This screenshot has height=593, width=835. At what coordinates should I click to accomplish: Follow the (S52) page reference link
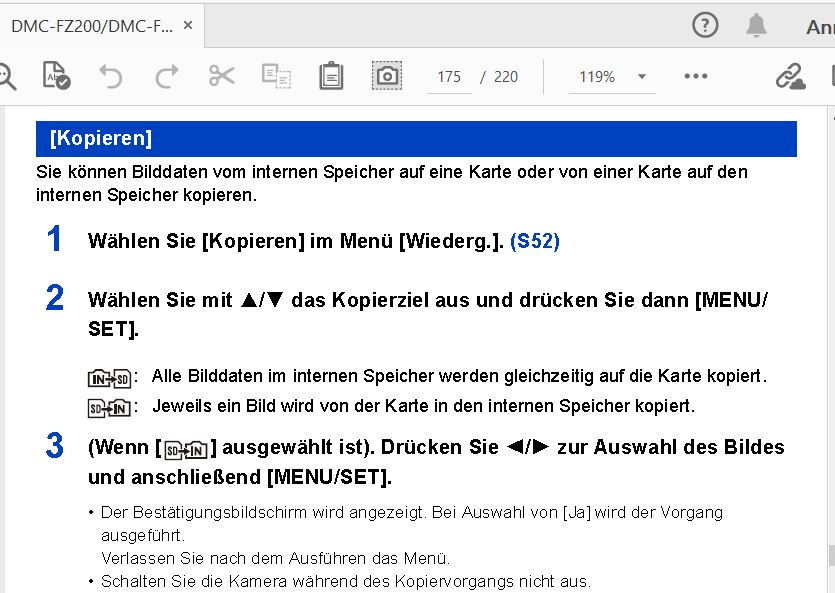[534, 241]
